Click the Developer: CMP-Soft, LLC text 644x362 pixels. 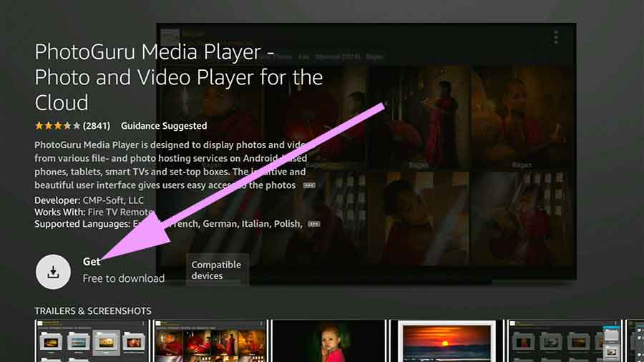(89, 200)
